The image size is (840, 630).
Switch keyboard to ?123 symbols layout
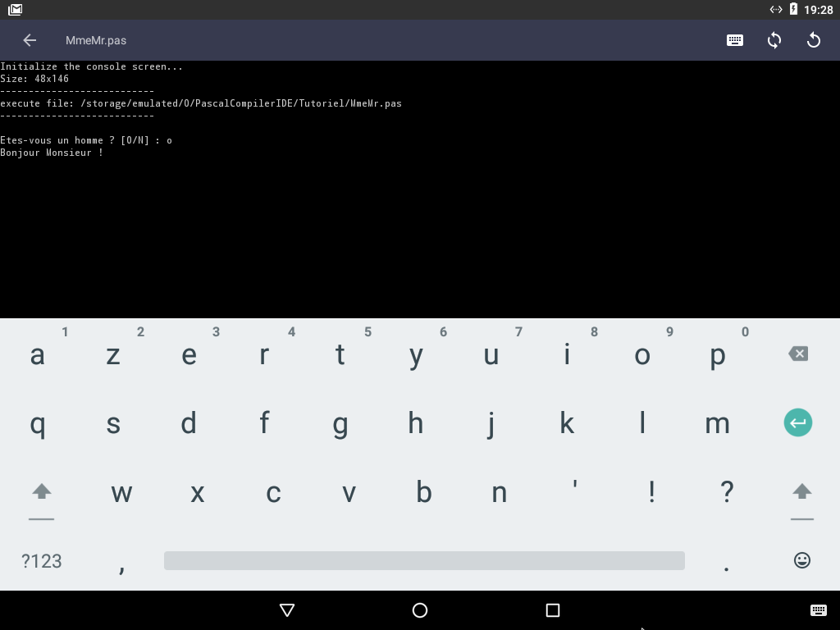(42, 561)
